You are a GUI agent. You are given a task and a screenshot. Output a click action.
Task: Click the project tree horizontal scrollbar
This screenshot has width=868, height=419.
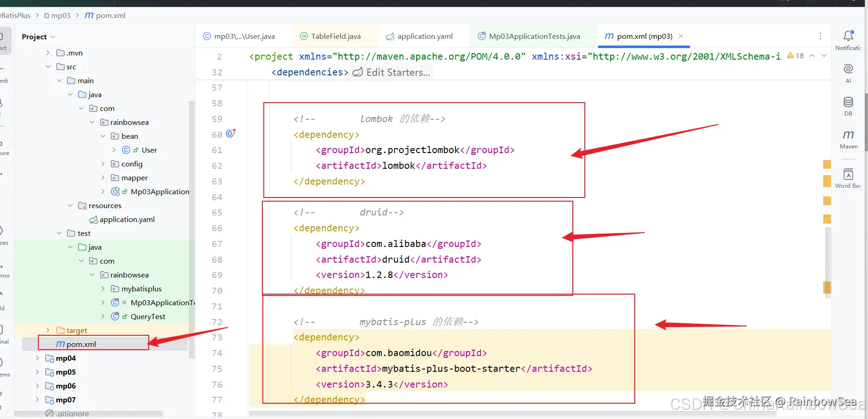click(x=89, y=413)
